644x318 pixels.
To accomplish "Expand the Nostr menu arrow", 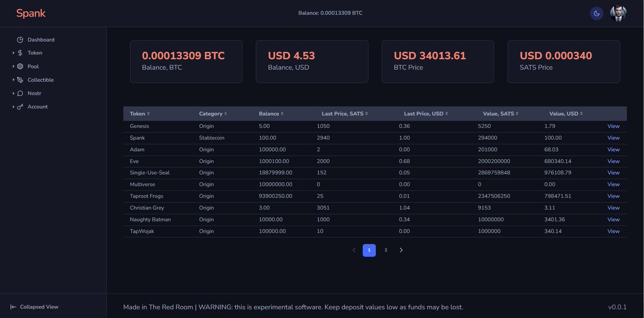I will (x=13, y=93).
